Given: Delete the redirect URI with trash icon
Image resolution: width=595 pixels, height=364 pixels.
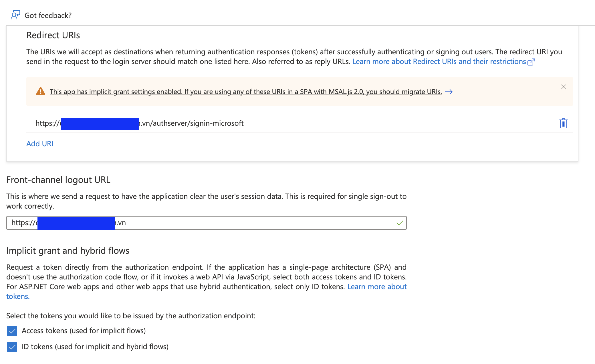Looking at the screenshot, I should click(563, 123).
